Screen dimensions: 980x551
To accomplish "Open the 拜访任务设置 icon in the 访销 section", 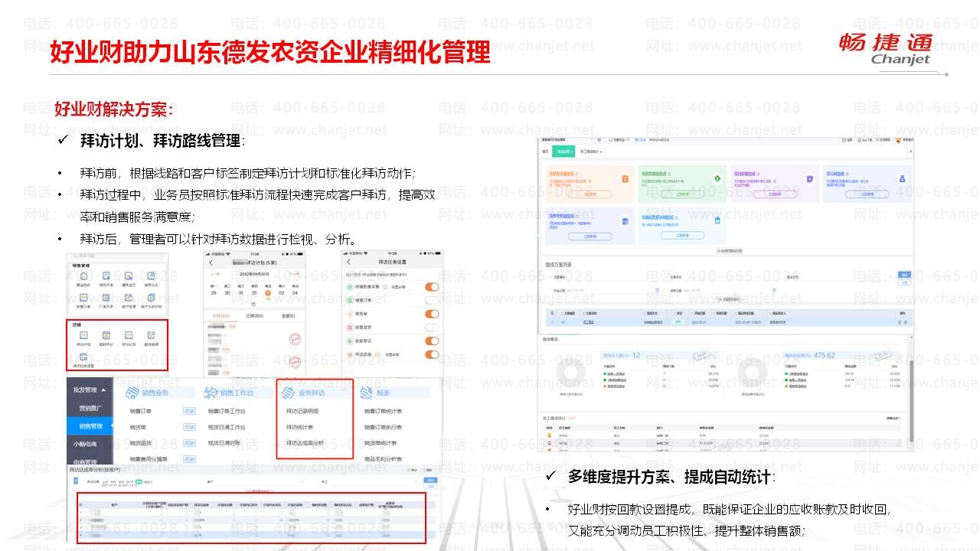I will 83,357.
